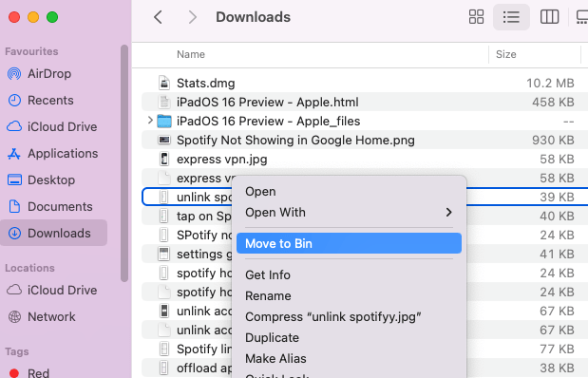Switch to icon grid view

(x=476, y=17)
